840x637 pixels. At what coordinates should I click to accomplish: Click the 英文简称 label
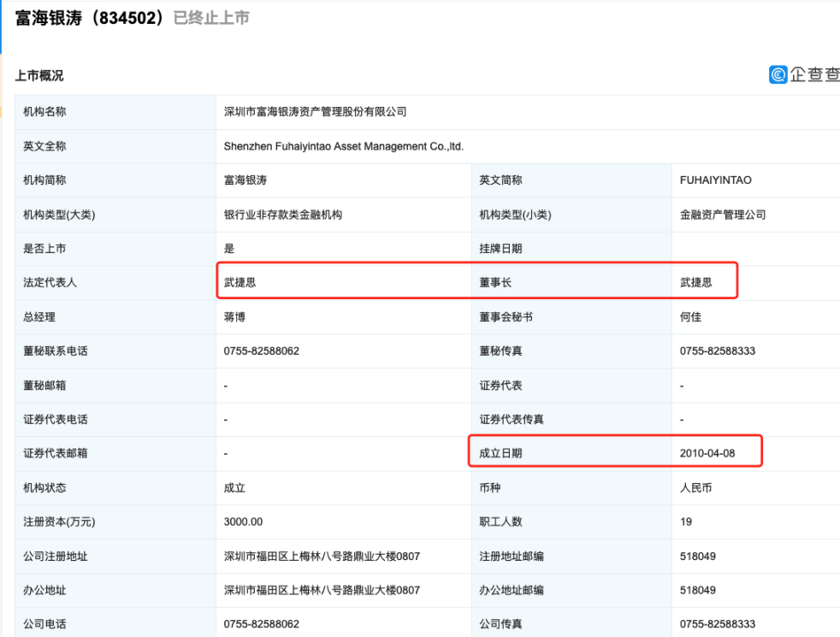point(500,180)
